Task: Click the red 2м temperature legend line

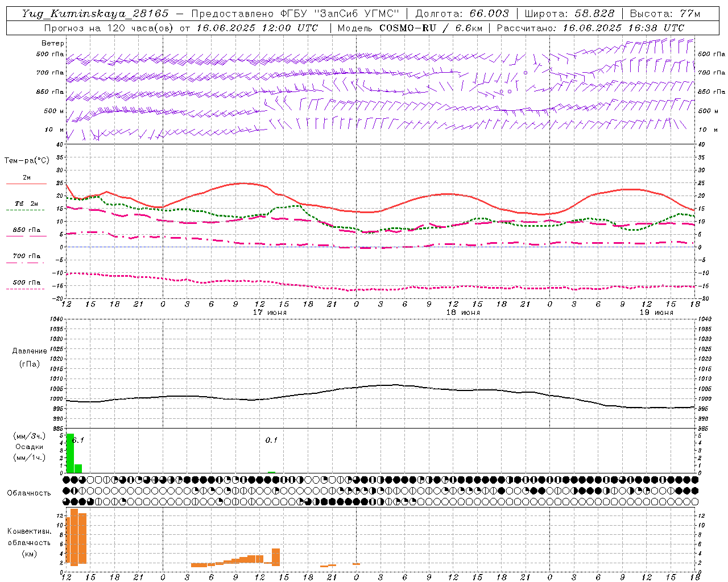Action: pos(26,184)
